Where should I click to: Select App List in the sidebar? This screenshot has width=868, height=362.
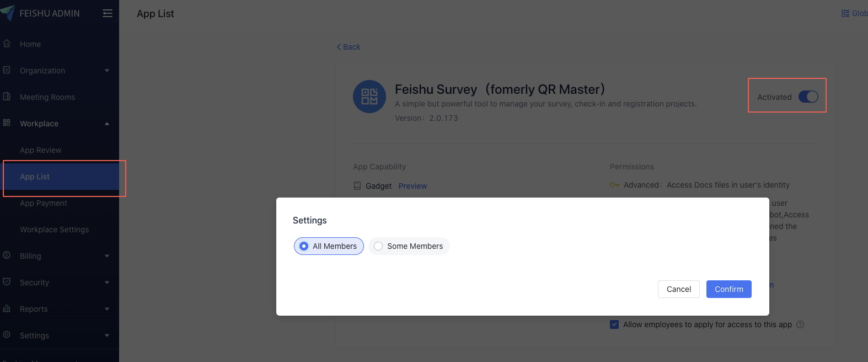click(61, 177)
